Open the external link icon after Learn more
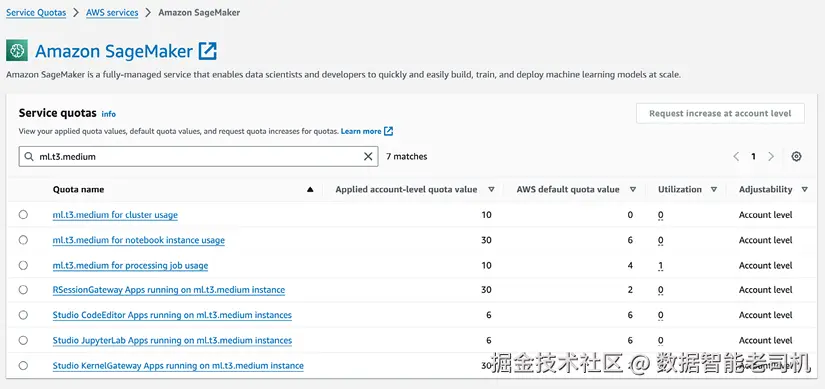825x389 pixels. (389, 131)
